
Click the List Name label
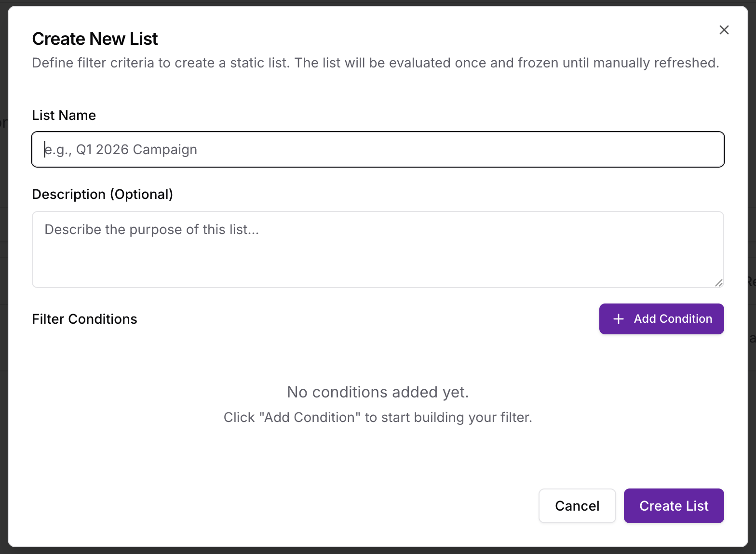click(64, 115)
